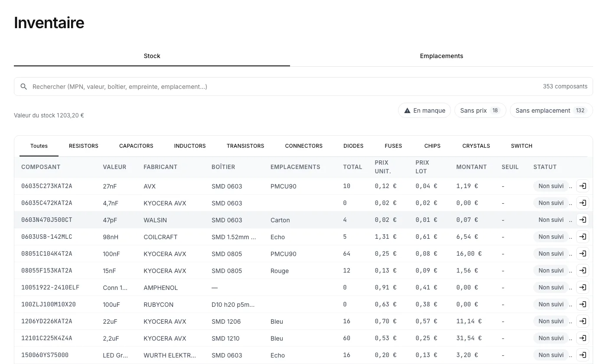Open row action icon for 0603USB-142MLC
Image resolution: width=607 pixels, height=364 pixels.
point(583,237)
